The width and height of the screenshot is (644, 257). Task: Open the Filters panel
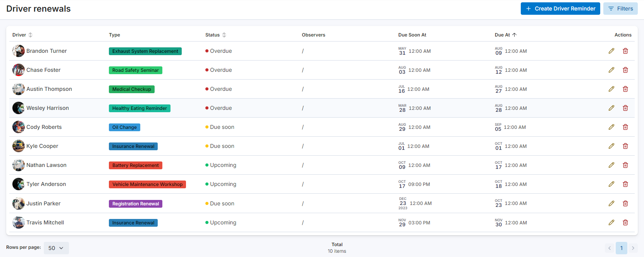[620, 9]
